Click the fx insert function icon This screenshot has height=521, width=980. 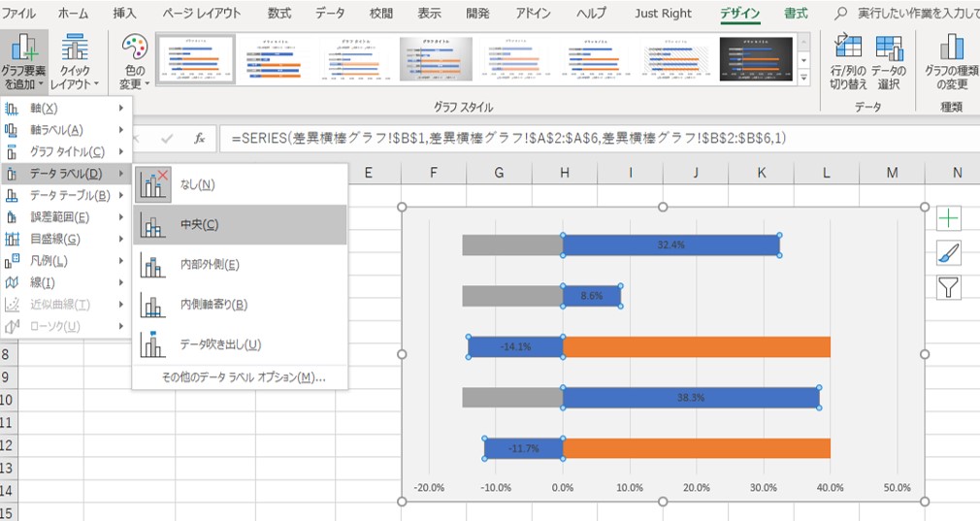point(199,138)
